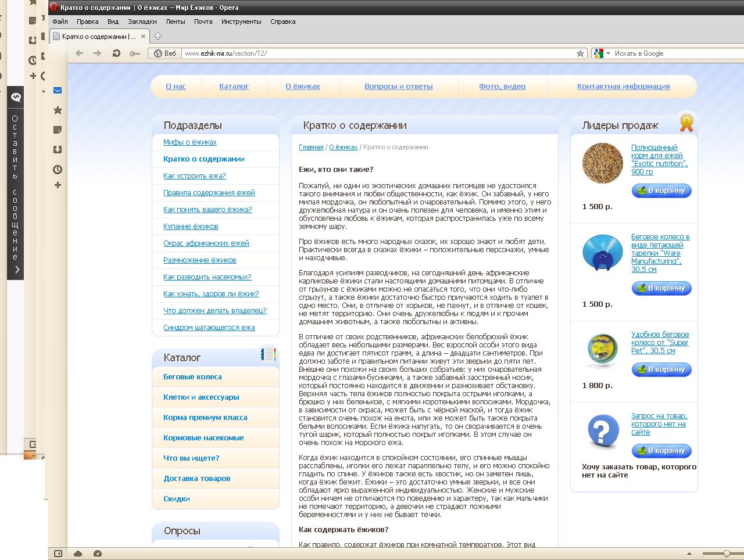Open Купание ёжиков subsection
The image size is (744, 560).
click(x=191, y=227)
